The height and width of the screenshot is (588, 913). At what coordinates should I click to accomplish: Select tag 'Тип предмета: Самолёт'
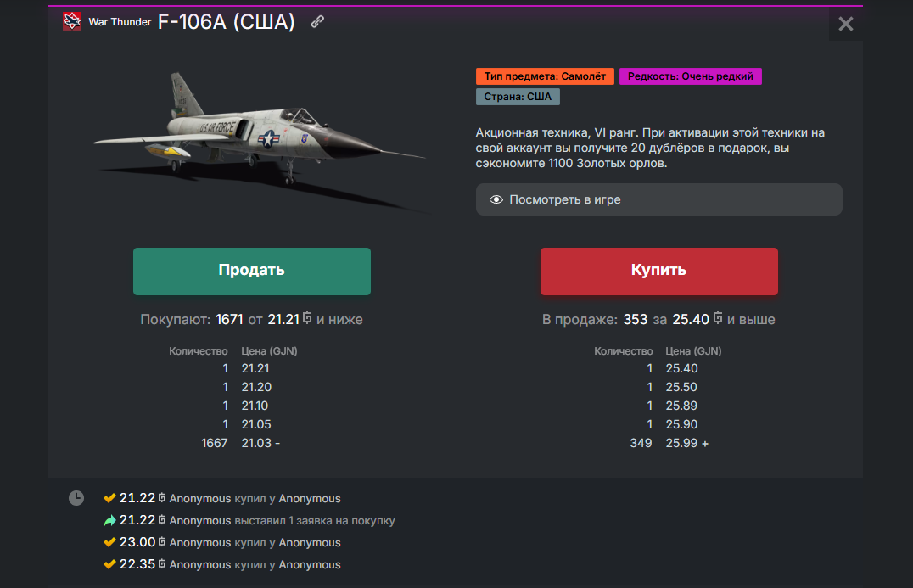click(x=545, y=76)
